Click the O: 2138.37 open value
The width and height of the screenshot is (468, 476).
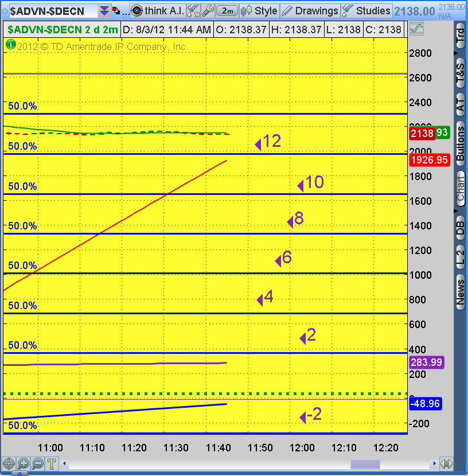241,30
